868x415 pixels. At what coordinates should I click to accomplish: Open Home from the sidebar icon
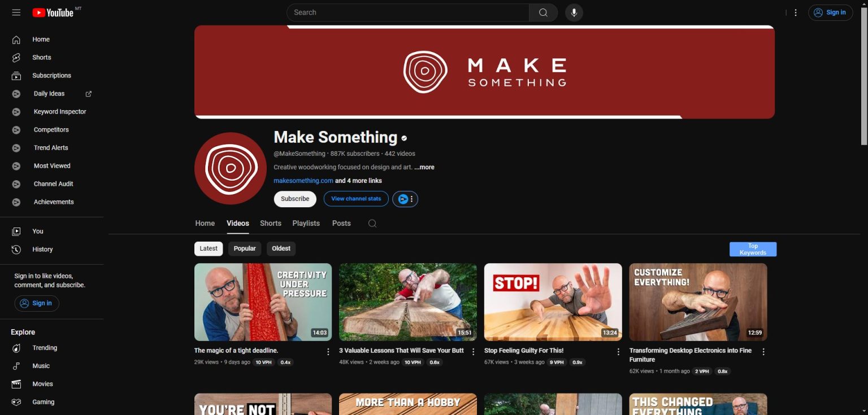(16, 39)
